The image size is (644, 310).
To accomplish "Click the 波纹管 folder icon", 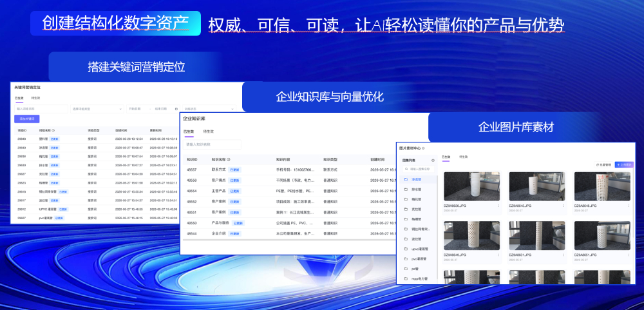I will (x=406, y=239).
